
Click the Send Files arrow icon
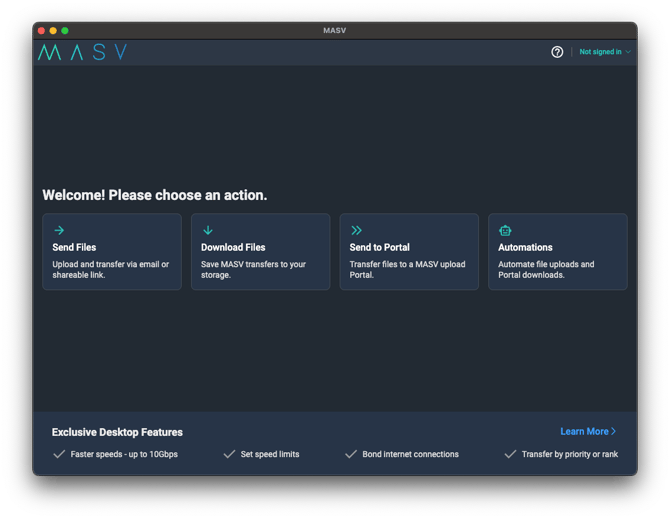[59, 230]
